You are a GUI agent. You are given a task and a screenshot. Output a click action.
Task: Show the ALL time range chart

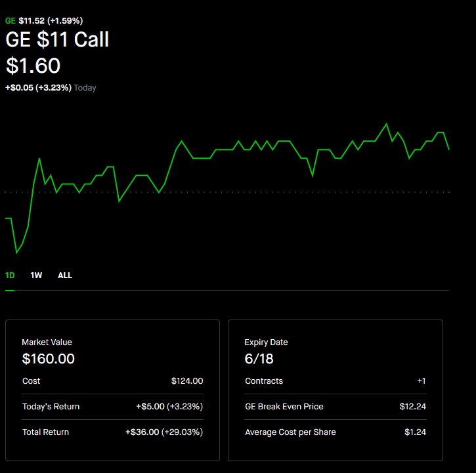click(65, 276)
